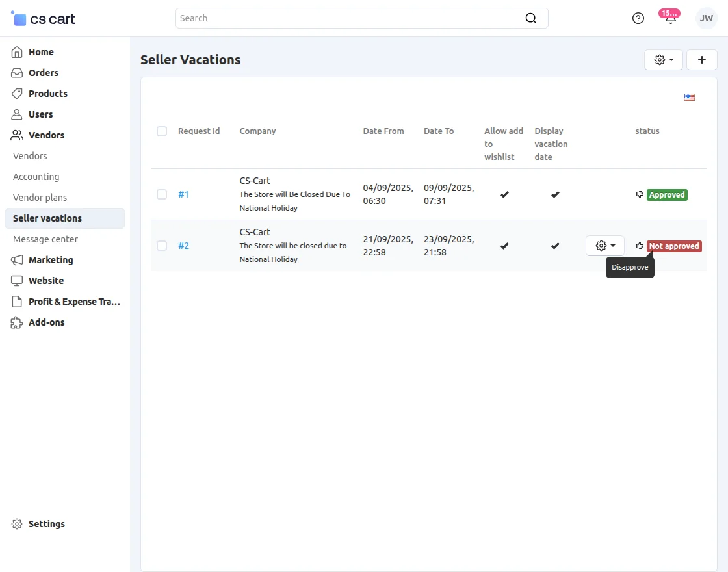Image resolution: width=728 pixels, height=572 pixels.
Task: Open the notifications bell
Action: point(670,18)
